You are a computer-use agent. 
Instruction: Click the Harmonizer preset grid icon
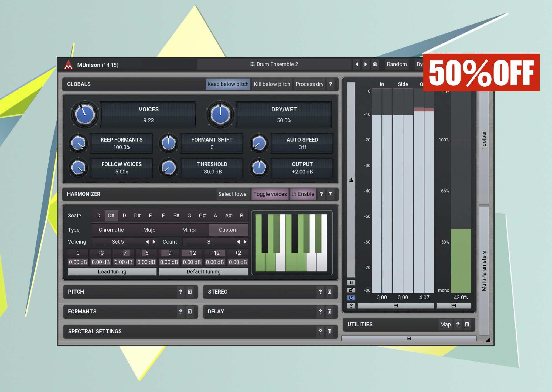coord(330,194)
